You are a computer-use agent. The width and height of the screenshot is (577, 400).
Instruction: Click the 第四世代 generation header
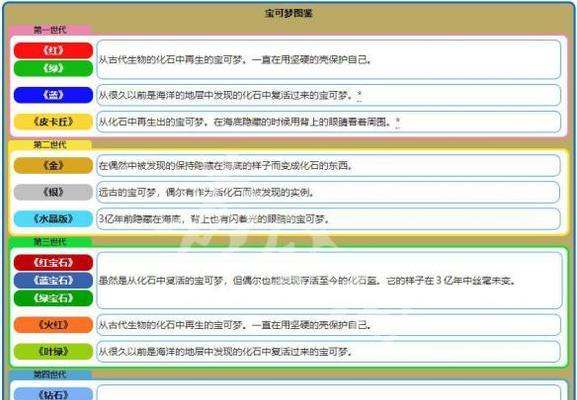(50, 375)
